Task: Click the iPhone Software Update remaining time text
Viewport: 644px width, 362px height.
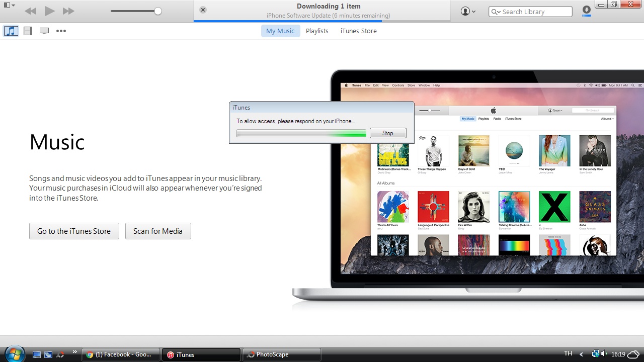Action: coord(329,16)
